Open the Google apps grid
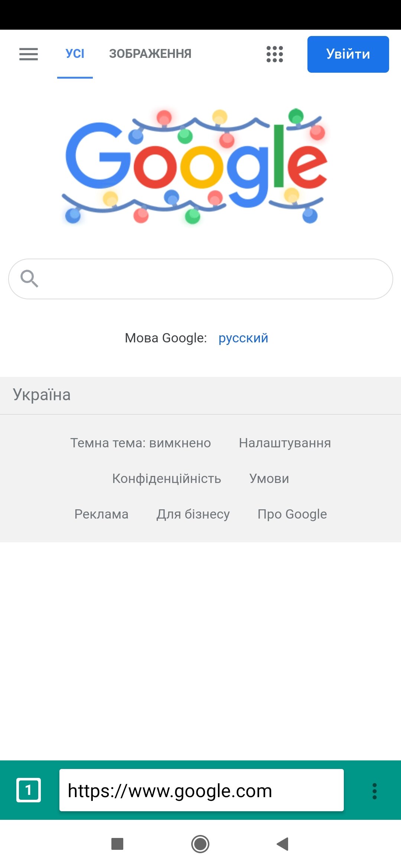The image size is (401, 868). [x=275, y=54]
